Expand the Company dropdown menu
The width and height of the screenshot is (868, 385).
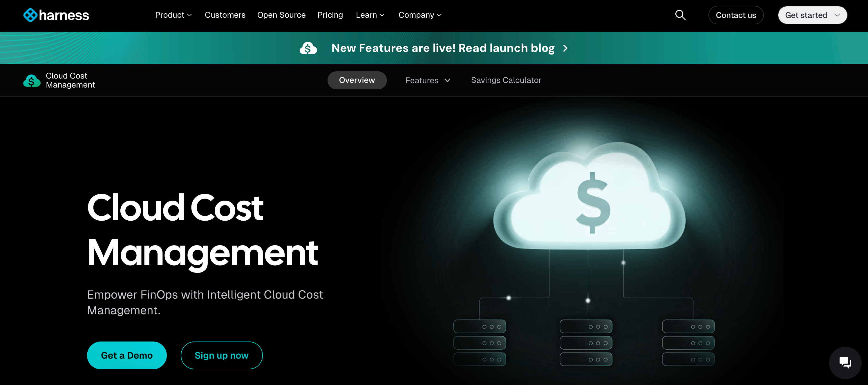click(x=420, y=15)
